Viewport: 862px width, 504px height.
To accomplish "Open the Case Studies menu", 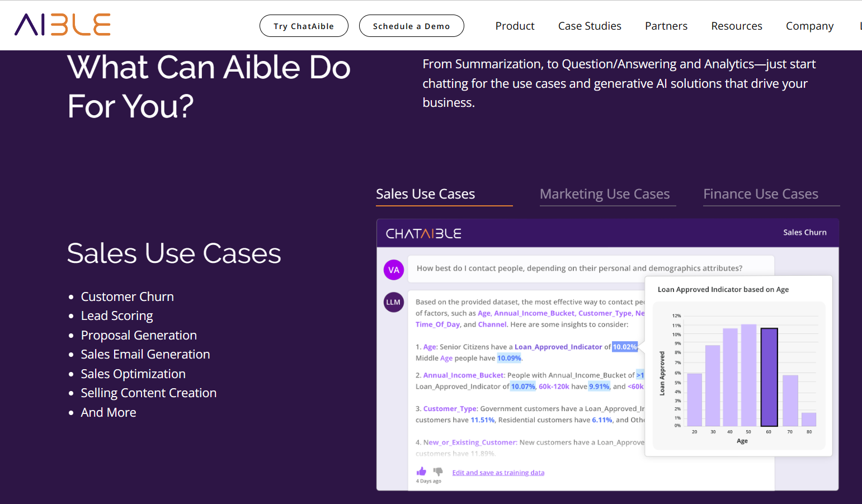I will 590,26.
